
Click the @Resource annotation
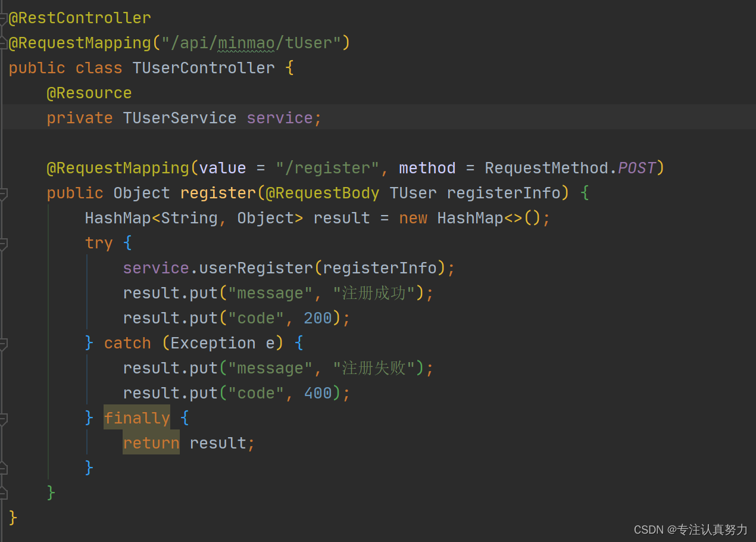click(x=89, y=94)
